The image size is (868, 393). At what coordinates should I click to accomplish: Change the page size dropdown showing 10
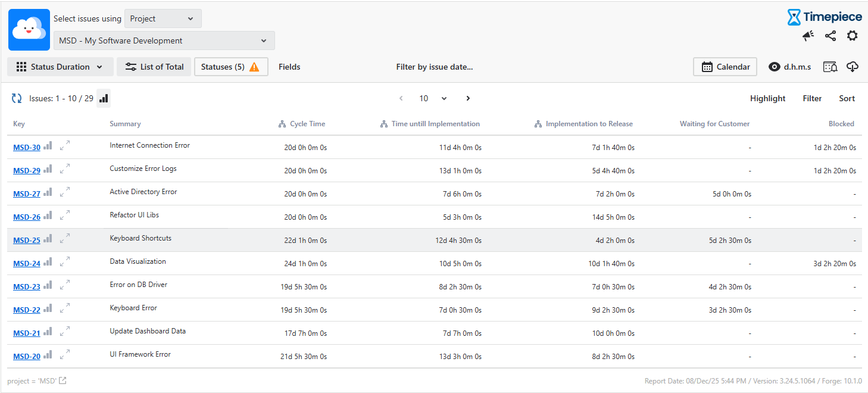pyautogui.click(x=433, y=98)
